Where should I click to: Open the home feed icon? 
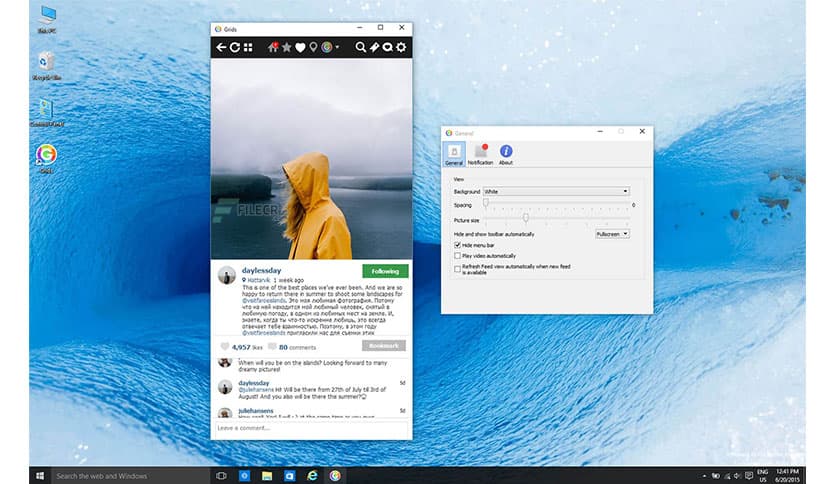[272, 47]
